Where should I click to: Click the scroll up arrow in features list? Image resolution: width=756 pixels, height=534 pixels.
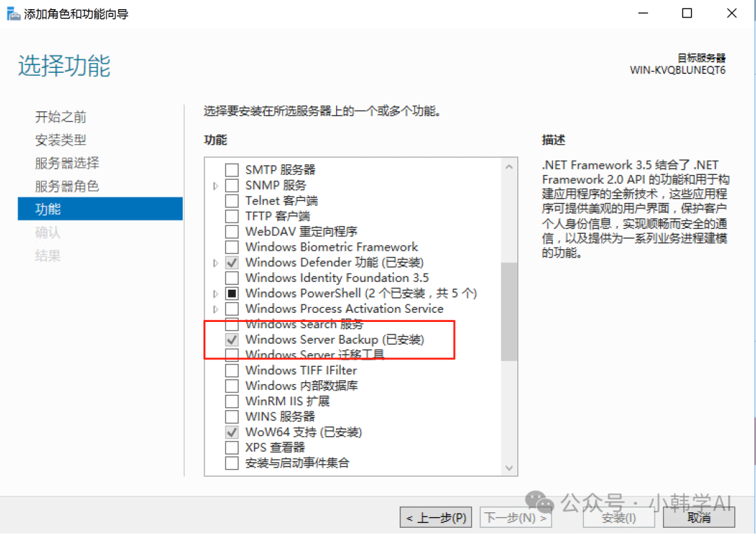[509, 167]
